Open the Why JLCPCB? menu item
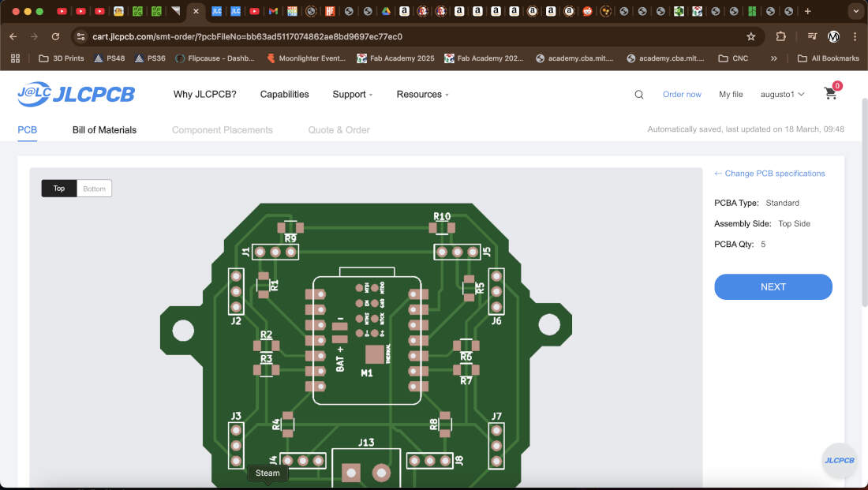Viewport: 868px width, 490px height. [x=205, y=94]
